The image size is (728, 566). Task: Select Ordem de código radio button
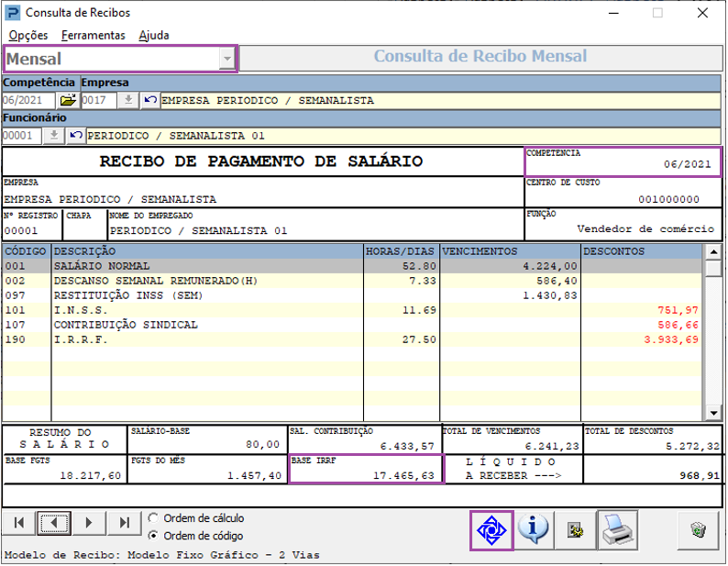pos(153,536)
